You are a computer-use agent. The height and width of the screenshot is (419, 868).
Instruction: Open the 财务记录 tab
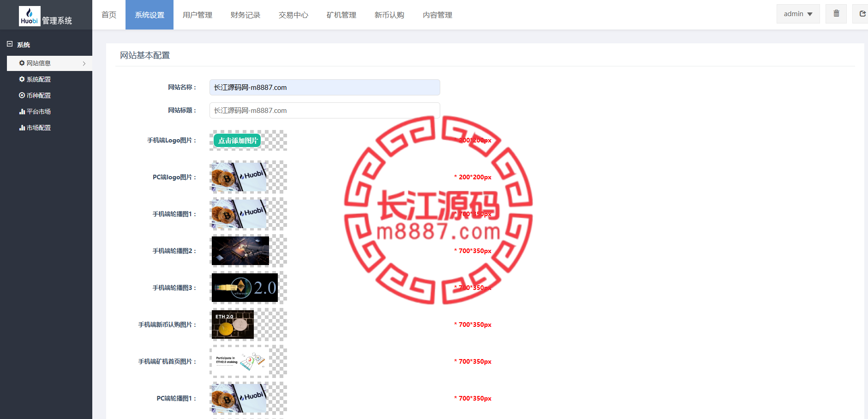[245, 15]
